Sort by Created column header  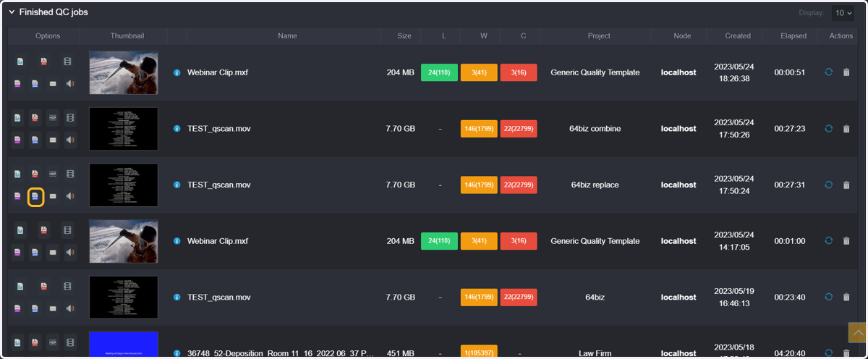[738, 35]
